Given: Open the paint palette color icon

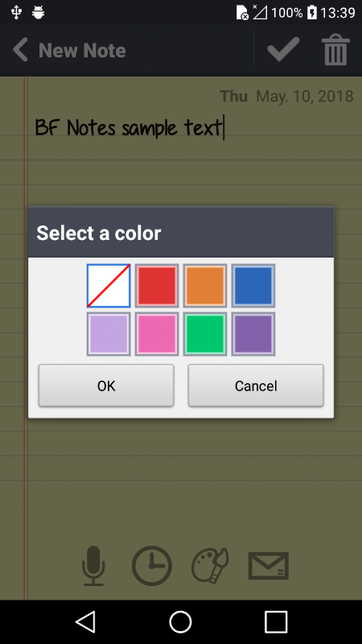Looking at the screenshot, I should (x=210, y=565).
